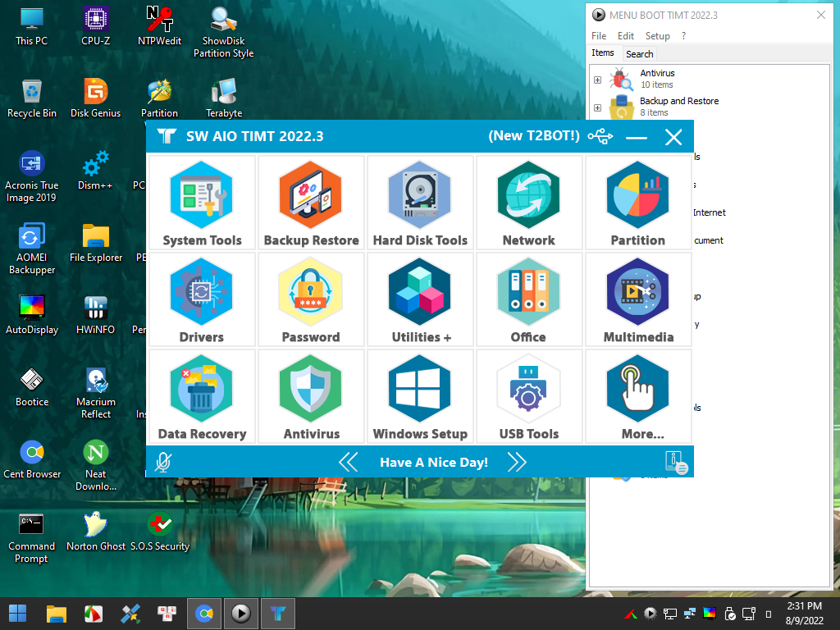The height and width of the screenshot is (630, 840).
Task: Open Backup Restore category
Action: (311, 203)
